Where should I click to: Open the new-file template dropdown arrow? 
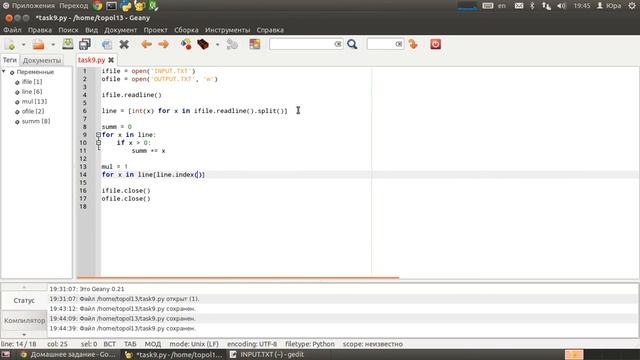point(23,44)
